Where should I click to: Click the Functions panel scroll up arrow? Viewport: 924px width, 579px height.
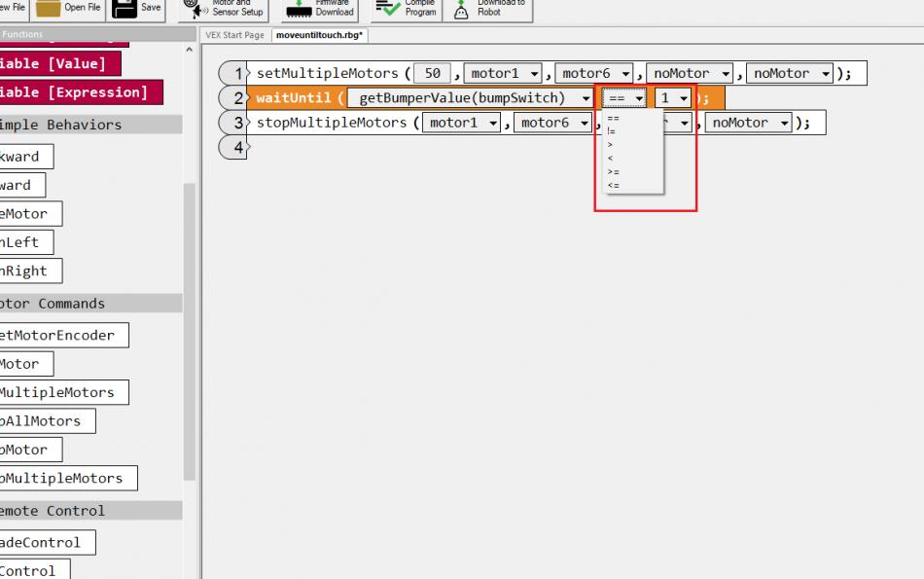click(x=189, y=50)
